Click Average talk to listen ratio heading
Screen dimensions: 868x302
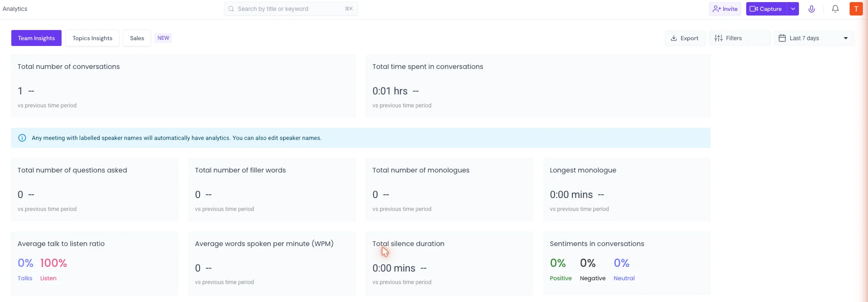click(61, 244)
